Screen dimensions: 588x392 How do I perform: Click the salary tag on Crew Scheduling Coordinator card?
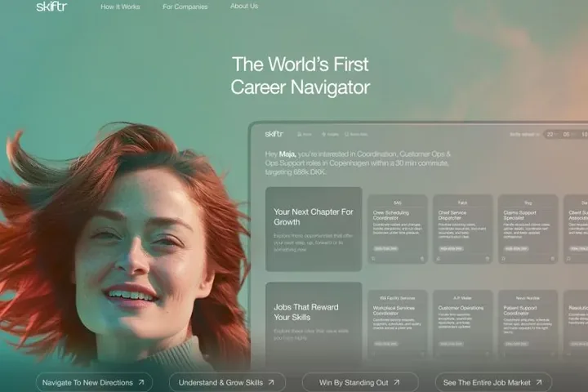coord(385,249)
